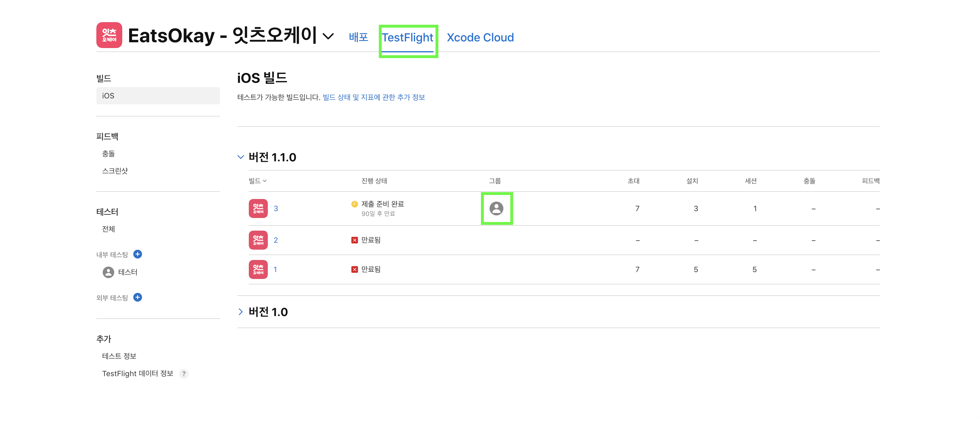Click the tester group avatar for build 3
This screenshot has height=440, width=980.
(496, 208)
